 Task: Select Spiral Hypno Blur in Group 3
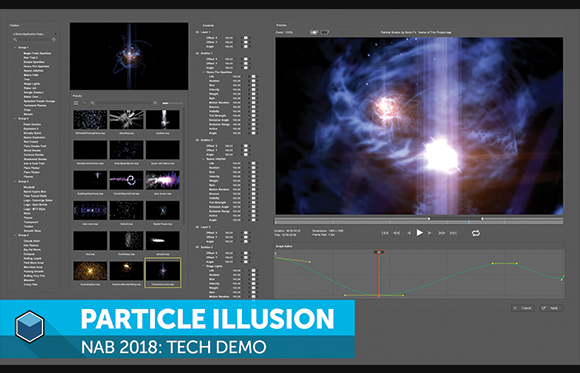35,192
